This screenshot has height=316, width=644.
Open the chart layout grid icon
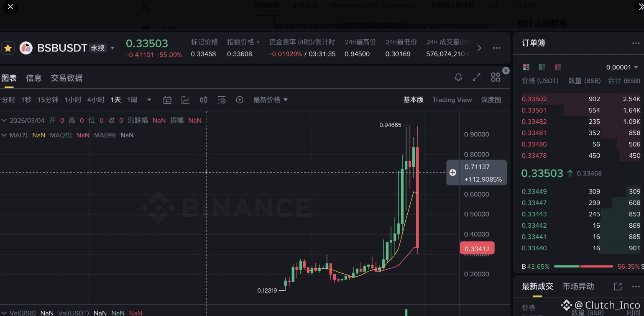pyautogui.click(x=496, y=77)
